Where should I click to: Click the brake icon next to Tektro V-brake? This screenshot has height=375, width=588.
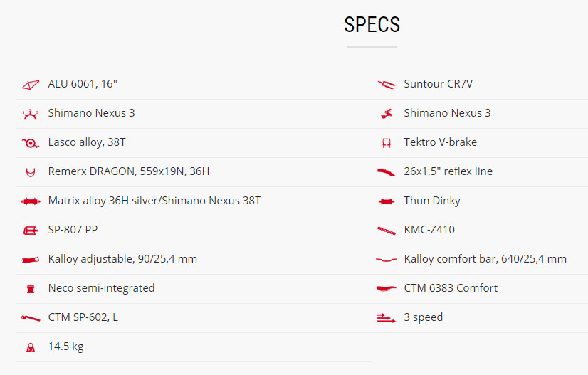pos(387,143)
